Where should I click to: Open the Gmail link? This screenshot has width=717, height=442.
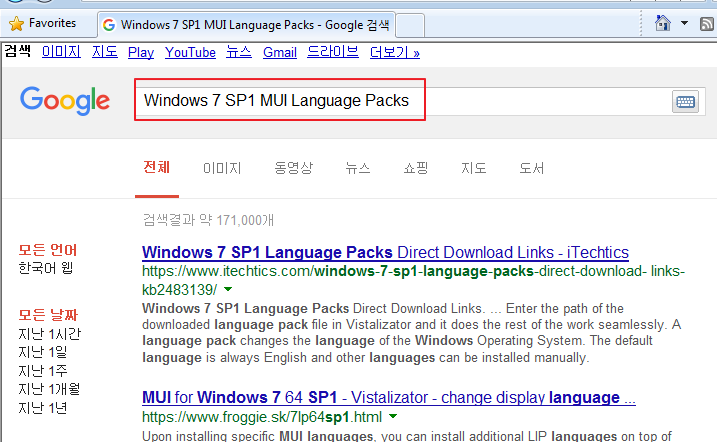click(x=280, y=53)
